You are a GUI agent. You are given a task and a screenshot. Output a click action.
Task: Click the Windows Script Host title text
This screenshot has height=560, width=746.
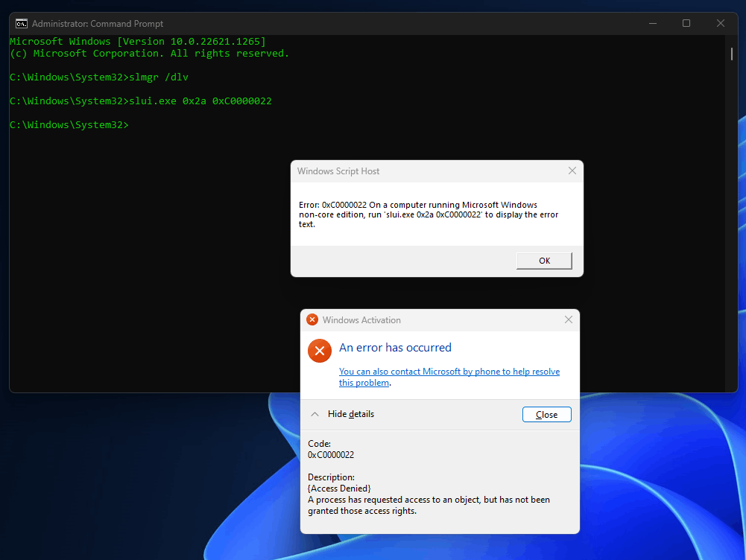(338, 171)
